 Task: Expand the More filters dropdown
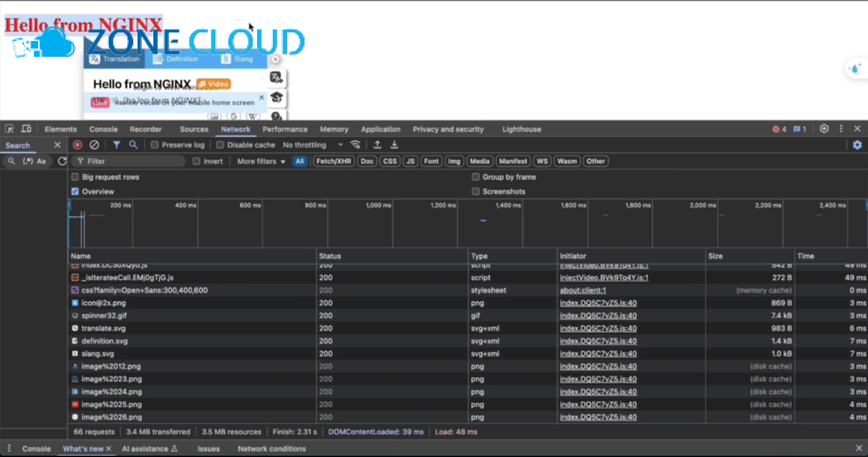click(x=261, y=161)
